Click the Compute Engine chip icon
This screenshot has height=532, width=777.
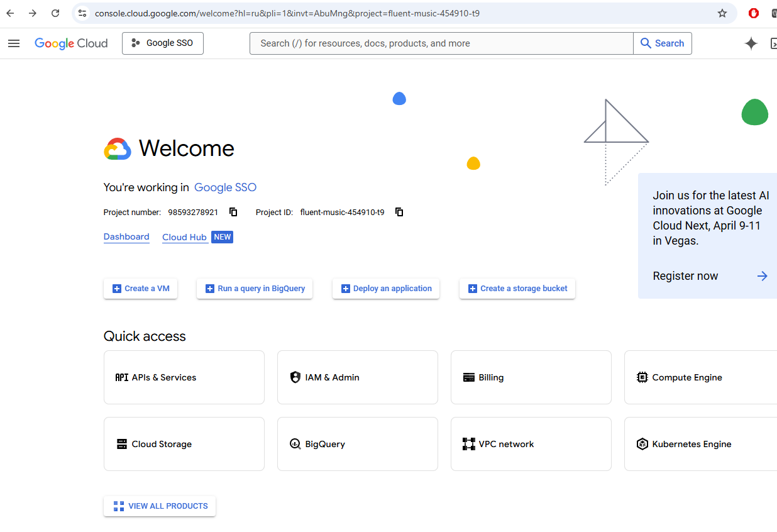pyautogui.click(x=642, y=377)
